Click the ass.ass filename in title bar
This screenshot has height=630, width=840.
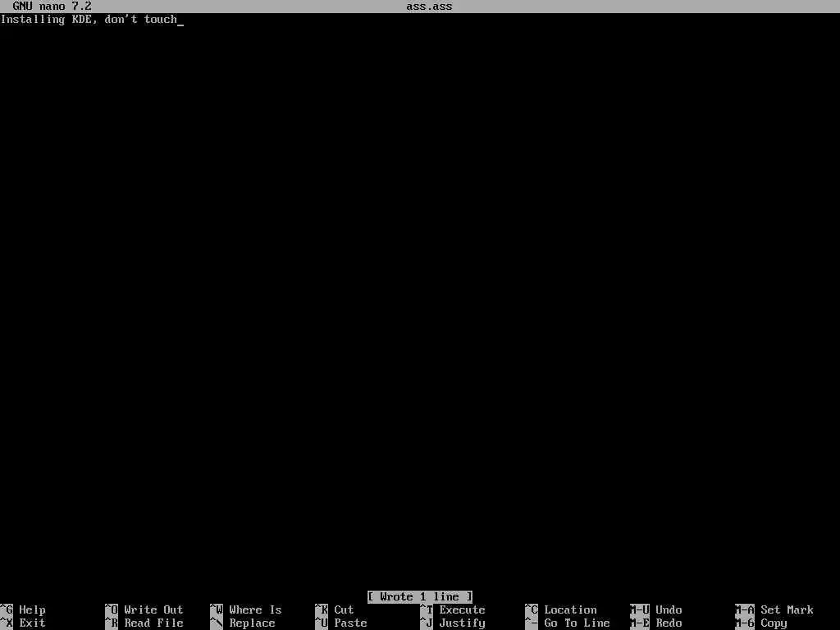click(429, 7)
